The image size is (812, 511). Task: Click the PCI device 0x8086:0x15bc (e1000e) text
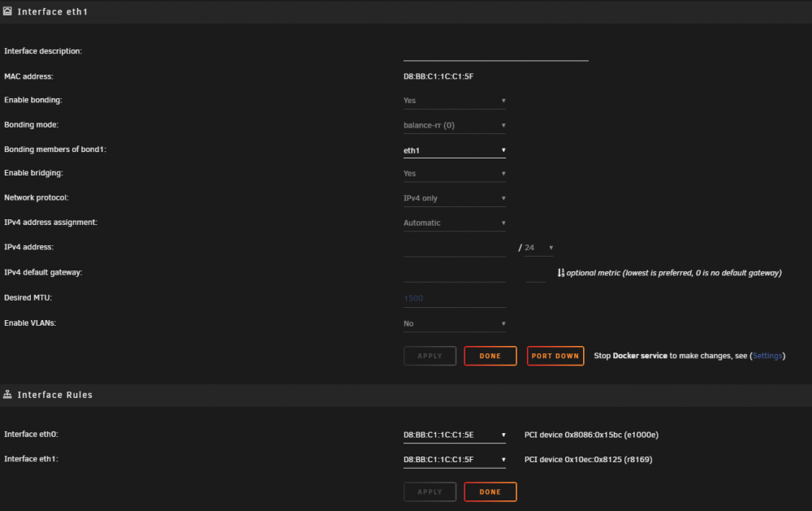click(x=591, y=435)
